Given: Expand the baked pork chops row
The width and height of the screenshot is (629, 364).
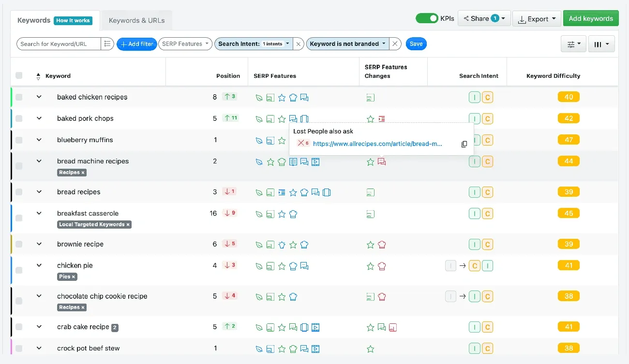Looking at the screenshot, I should click(39, 118).
